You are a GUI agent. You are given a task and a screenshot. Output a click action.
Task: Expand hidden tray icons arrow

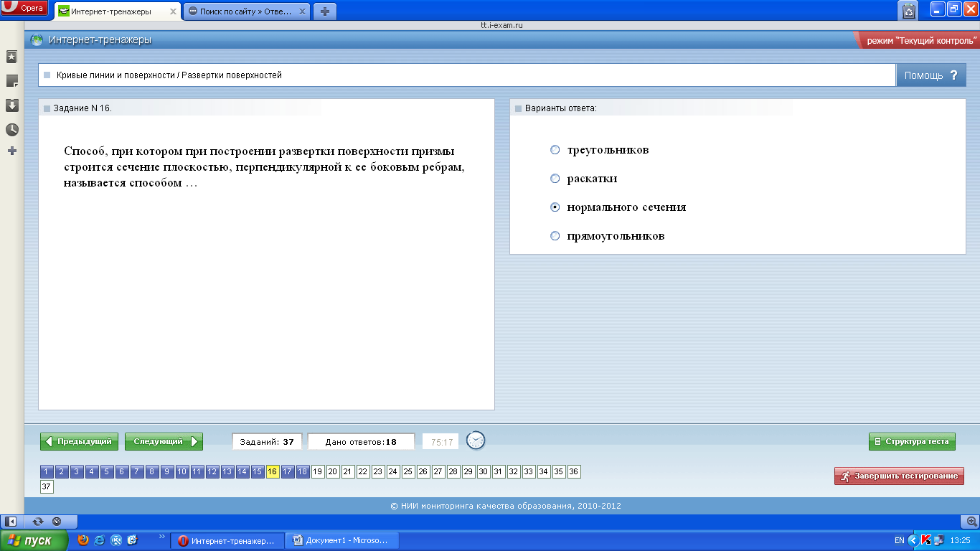(x=913, y=540)
